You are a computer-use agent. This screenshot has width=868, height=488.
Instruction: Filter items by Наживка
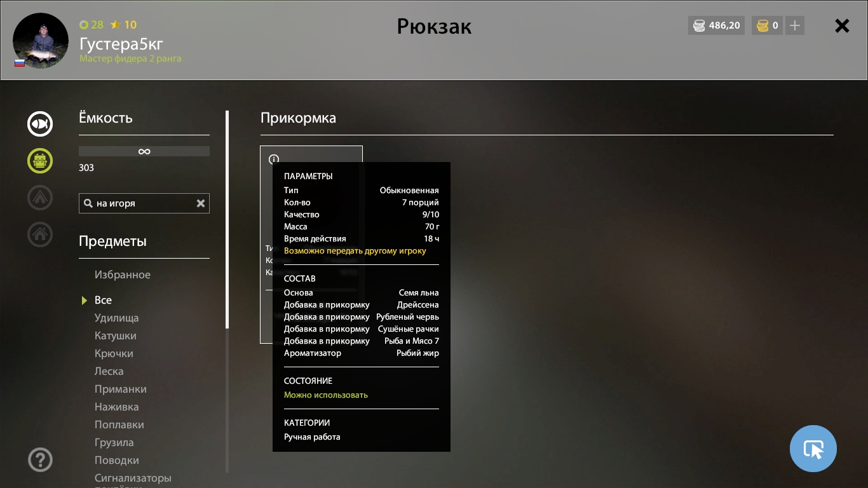tap(117, 407)
